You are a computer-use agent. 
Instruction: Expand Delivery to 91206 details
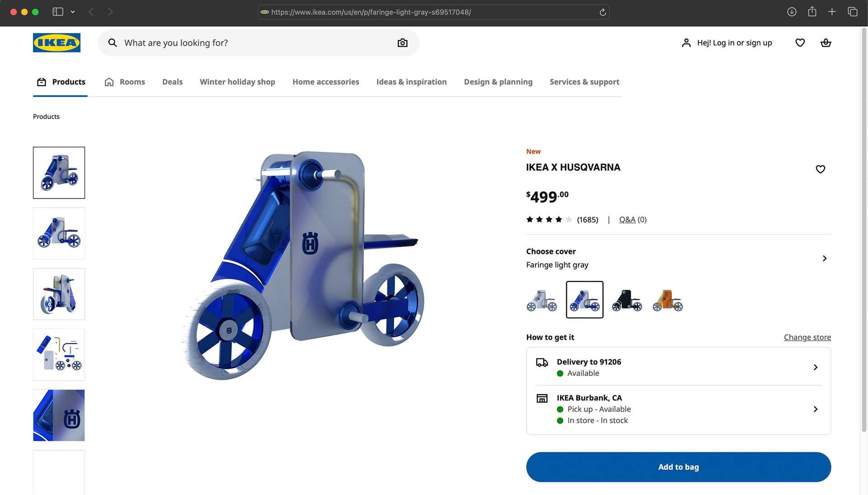click(815, 367)
